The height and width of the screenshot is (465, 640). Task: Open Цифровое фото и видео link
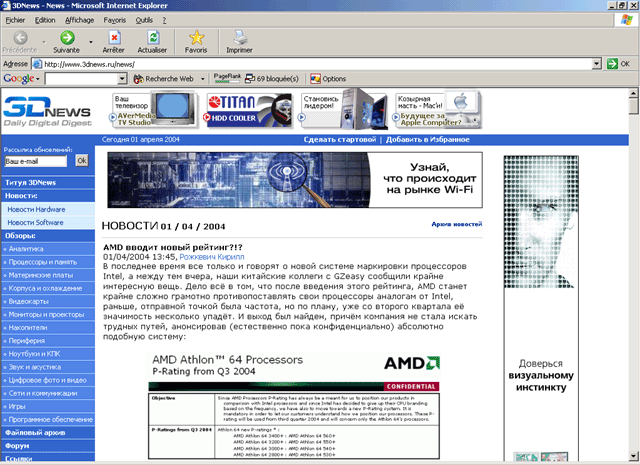48,380
